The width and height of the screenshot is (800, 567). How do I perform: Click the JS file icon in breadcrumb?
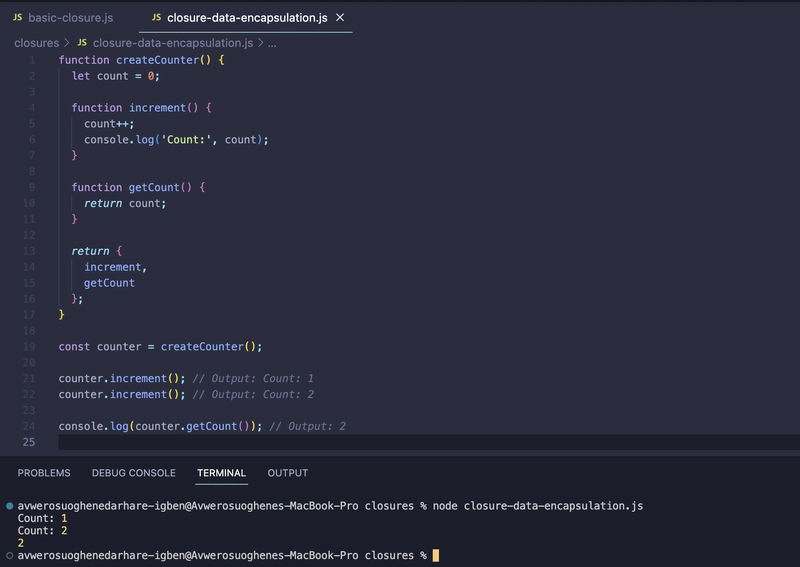[82, 43]
